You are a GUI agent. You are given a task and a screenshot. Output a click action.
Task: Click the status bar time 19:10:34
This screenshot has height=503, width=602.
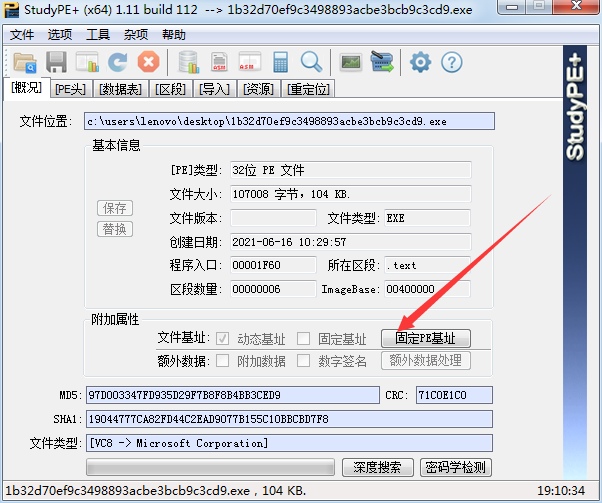[561, 491]
